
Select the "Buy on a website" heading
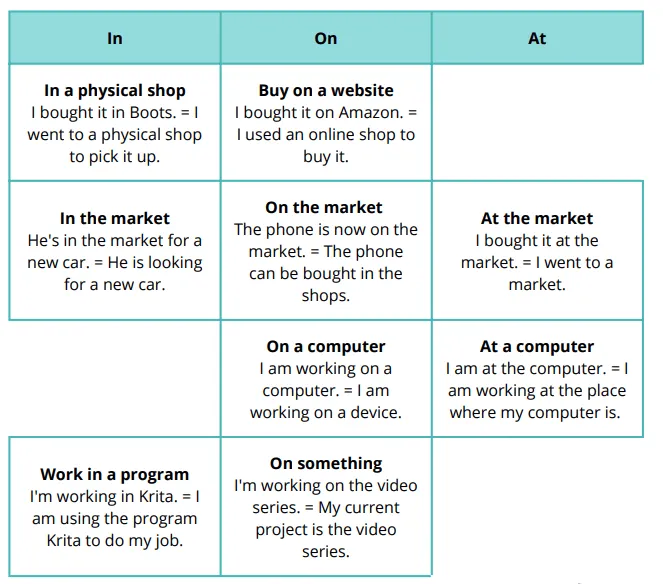point(326,90)
